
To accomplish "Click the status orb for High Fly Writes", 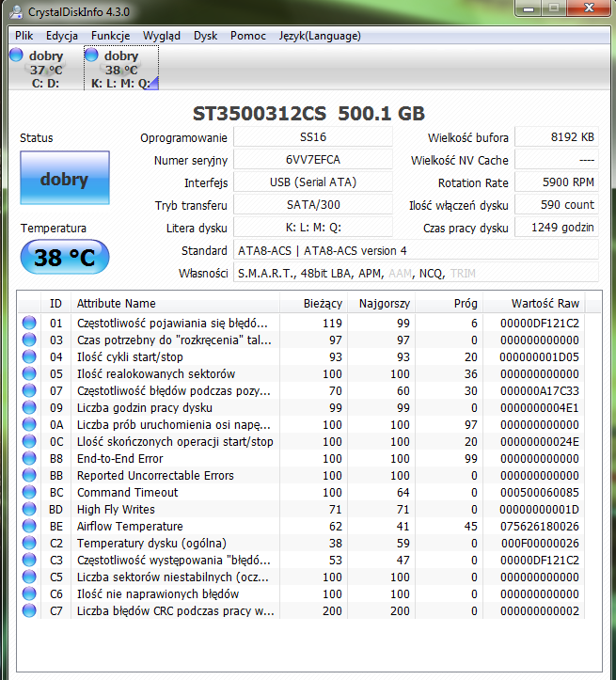I will tap(29, 510).
